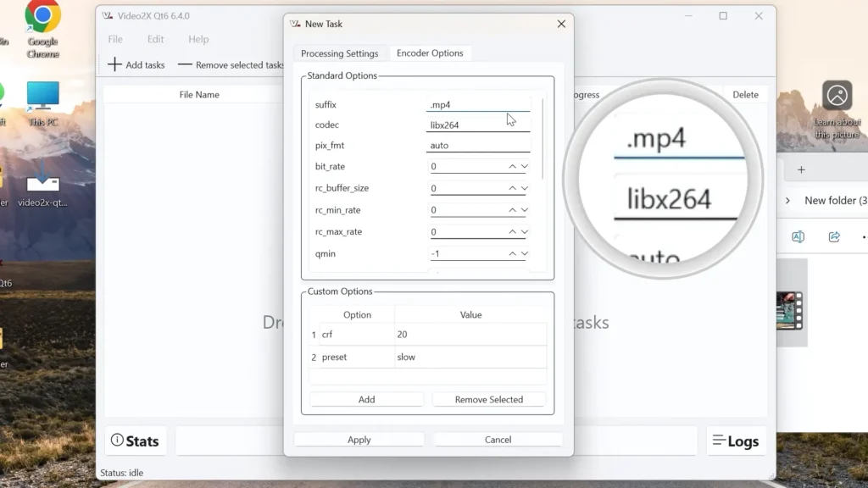Decrease rc_max_rate with the down arrow

(x=524, y=232)
